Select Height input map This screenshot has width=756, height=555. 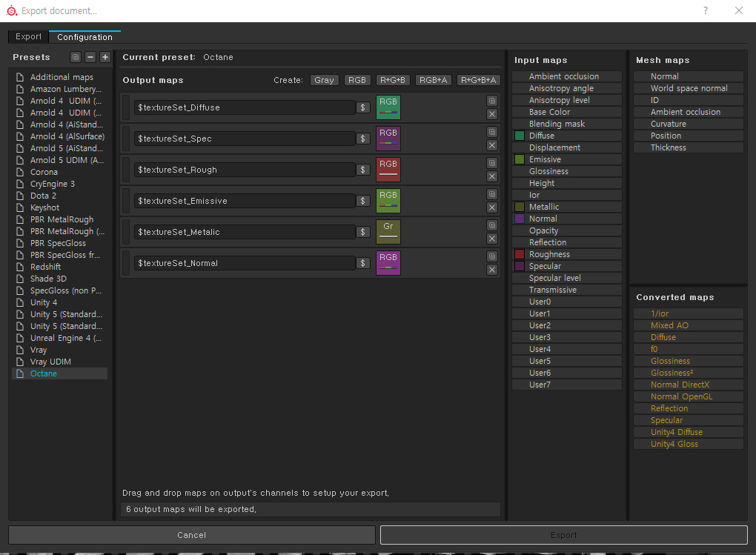[x=567, y=183]
